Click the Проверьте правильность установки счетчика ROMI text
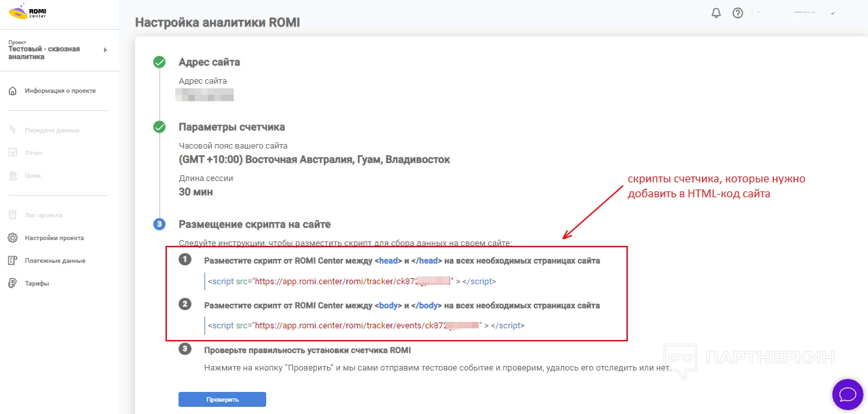This screenshot has width=868, height=414. coord(308,350)
